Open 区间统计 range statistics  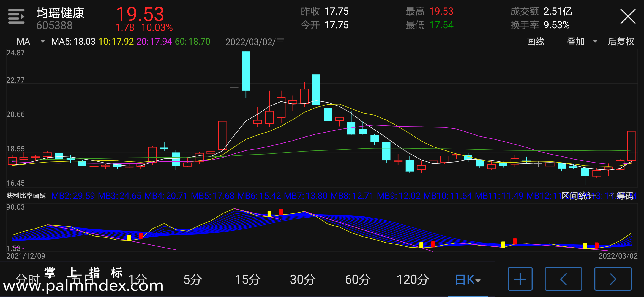pyautogui.click(x=578, y=196)
